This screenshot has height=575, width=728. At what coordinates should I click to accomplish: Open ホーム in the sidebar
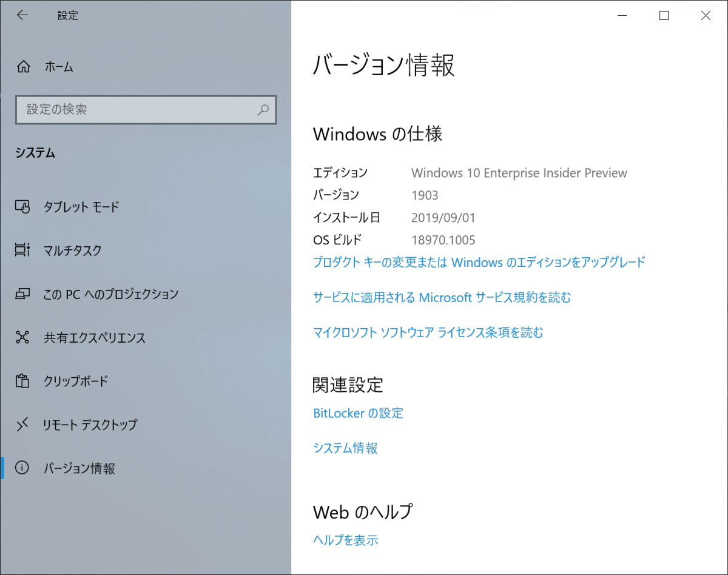146,67
